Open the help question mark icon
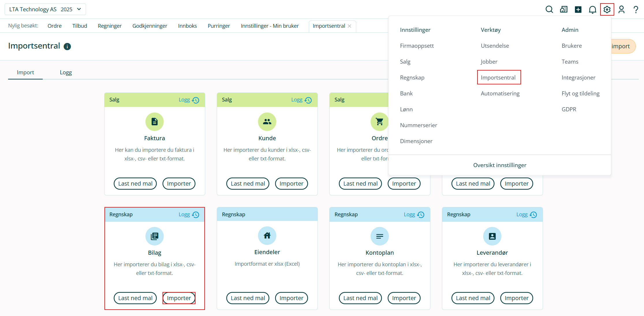This screenshot has height=316, width=644. (636, 10)
